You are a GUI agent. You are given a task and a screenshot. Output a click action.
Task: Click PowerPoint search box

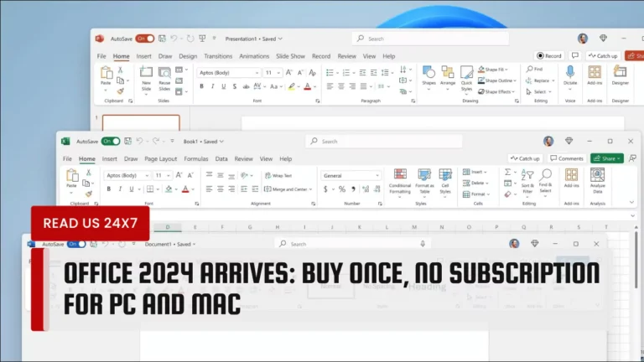(430, 39)
